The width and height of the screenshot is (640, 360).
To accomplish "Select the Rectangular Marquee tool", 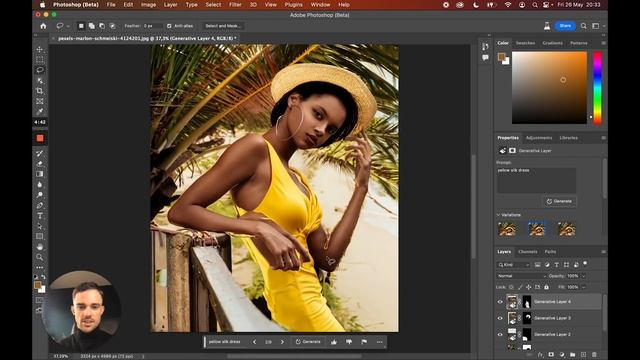I will [40, 60].
